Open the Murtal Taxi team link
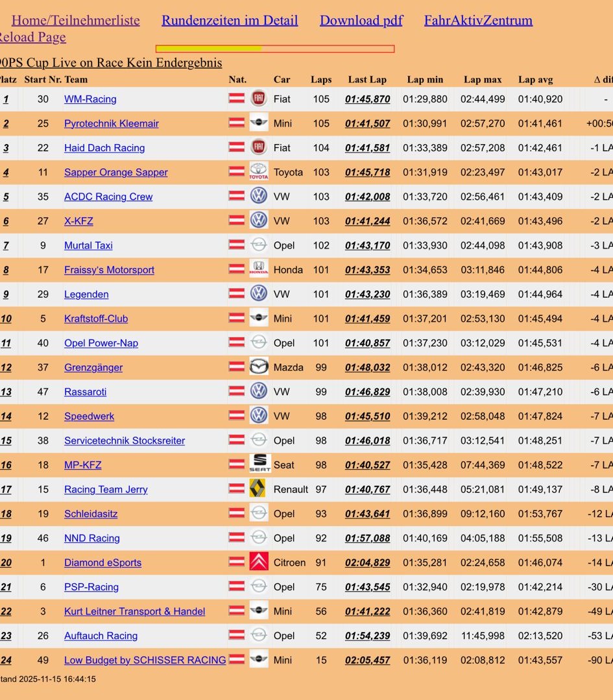The height and width of the screenshot is (700, 613). coord(88,245)
